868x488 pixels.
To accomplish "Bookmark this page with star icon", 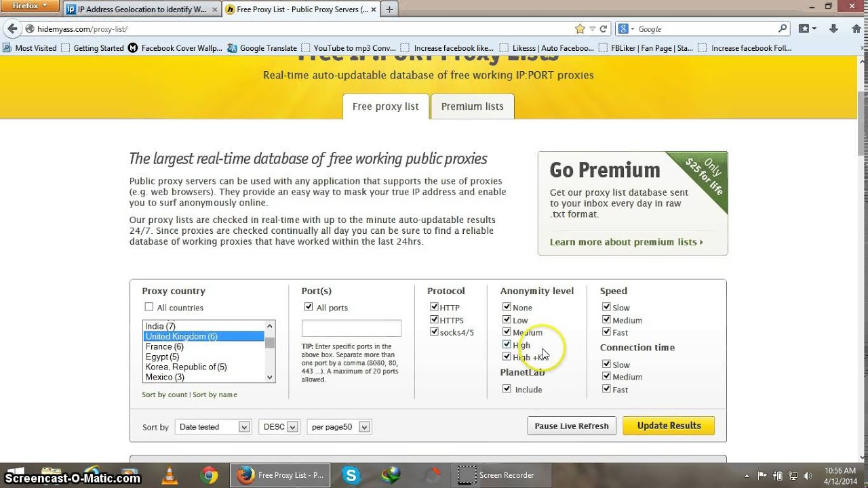I will (580, 29).
